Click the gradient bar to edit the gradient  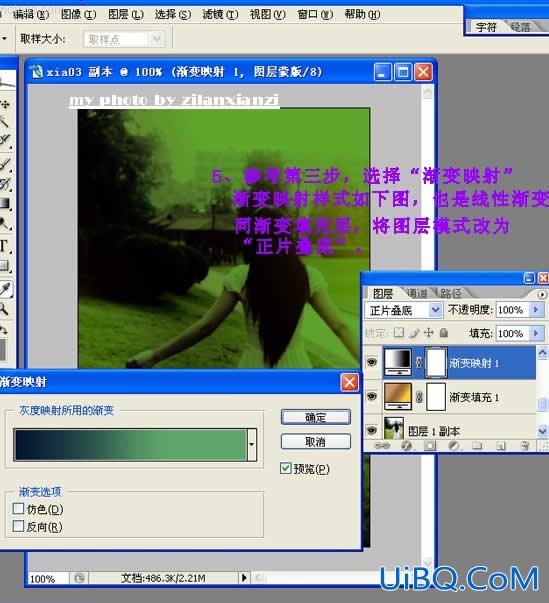pos(130,445)
